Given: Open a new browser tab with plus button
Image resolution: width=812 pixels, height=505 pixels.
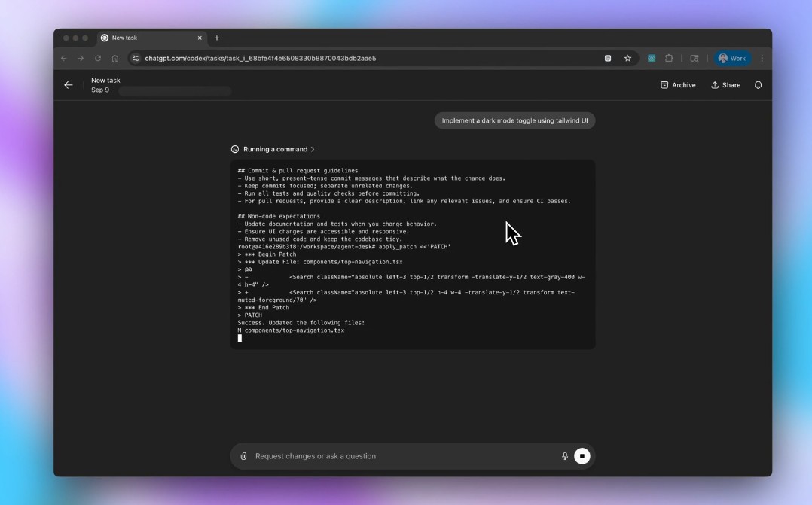Looking at the screenshot, I should click(217, 38).
